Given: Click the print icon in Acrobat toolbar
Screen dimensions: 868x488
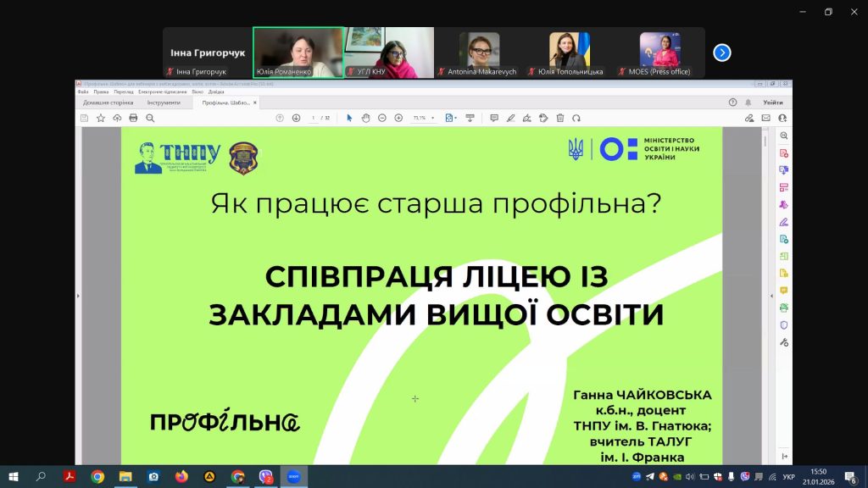Looking at the screenshot, I should (x=133, y=118).
